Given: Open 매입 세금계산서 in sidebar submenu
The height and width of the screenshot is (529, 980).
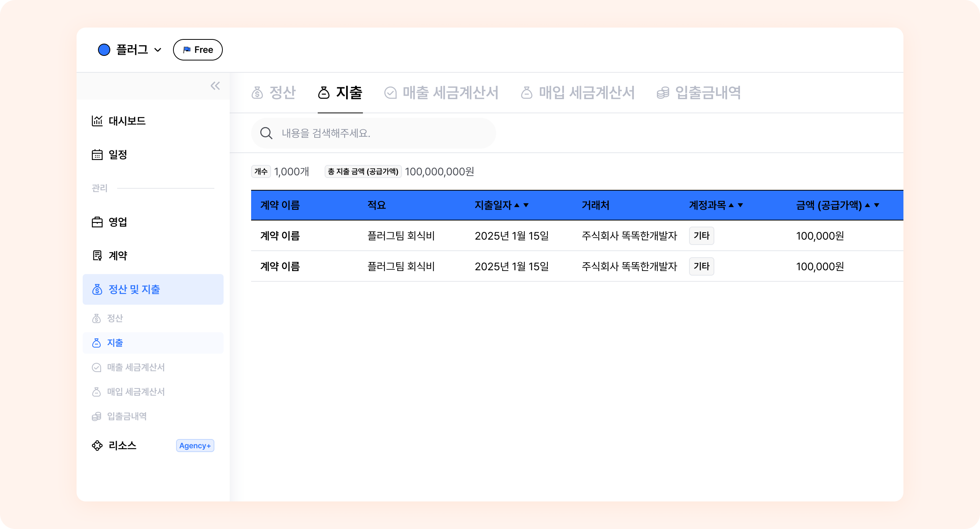Looking at the screenshot, I should 136,392.
